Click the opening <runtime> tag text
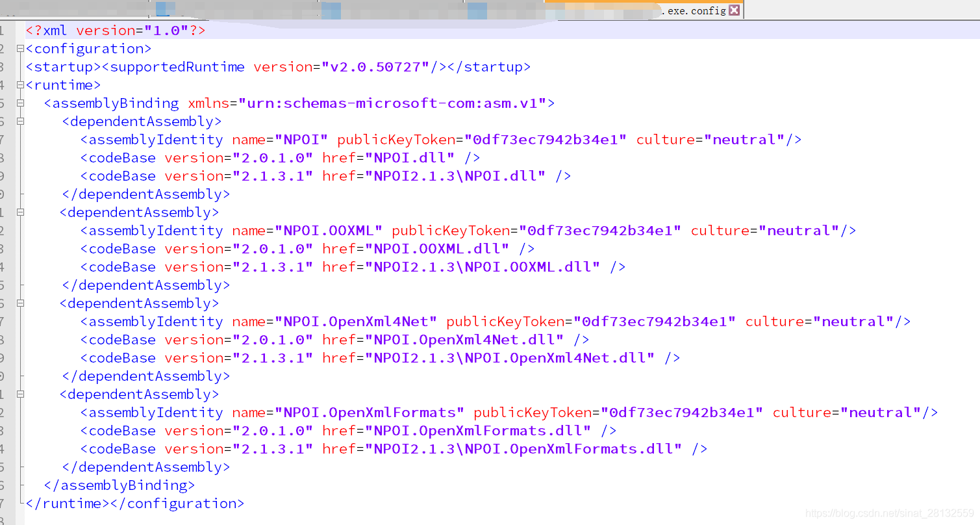The height and width of the screenshot is (525, 980). [x=64, y=85]
